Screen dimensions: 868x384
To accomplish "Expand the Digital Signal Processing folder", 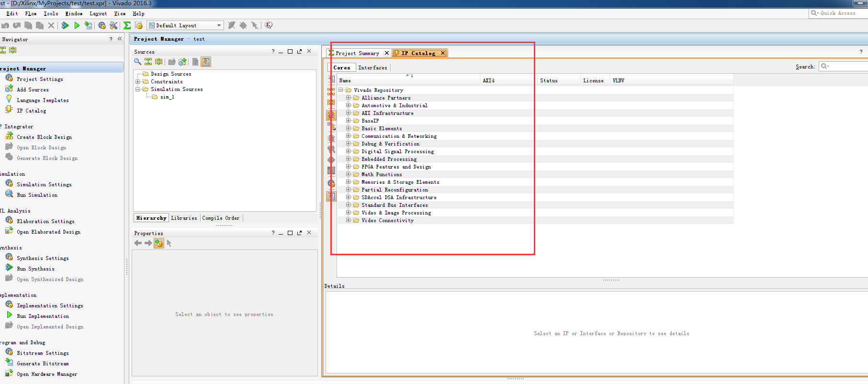I will (349, 151).
